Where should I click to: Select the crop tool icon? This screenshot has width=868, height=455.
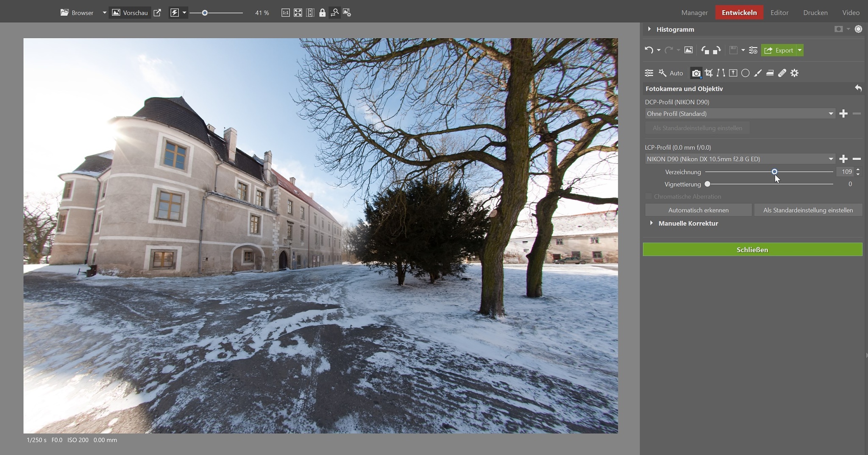709,73
